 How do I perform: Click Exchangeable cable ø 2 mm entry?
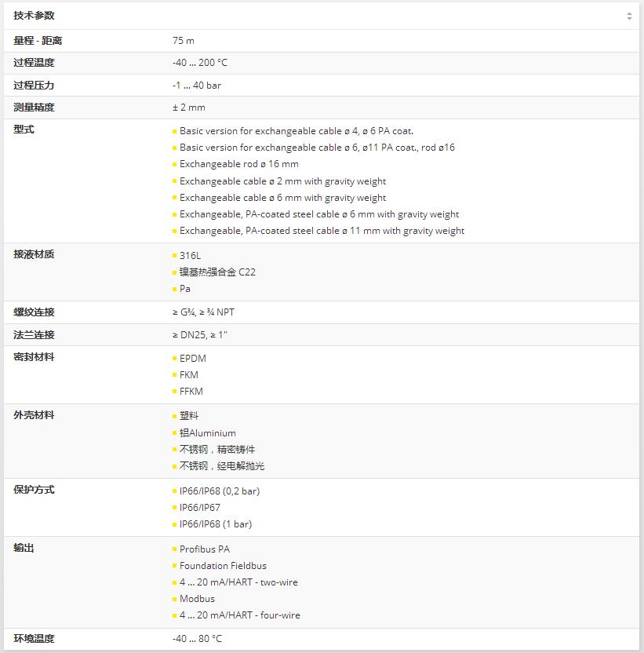[282, 181]
